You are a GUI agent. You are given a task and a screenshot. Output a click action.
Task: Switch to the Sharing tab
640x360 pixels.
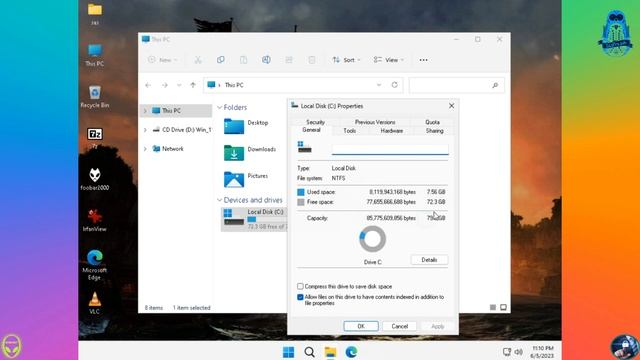tap(435, 131)
